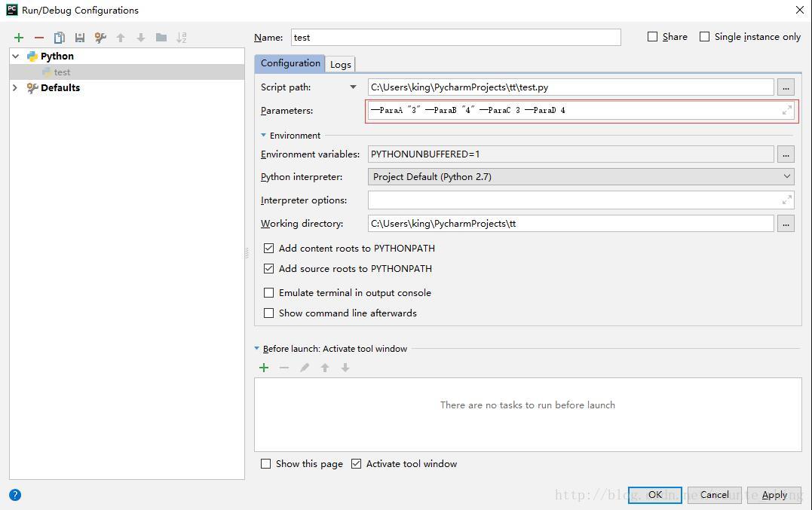This screenshot has height=510, width=812.
Task: Remove the selected configuration
Action: 39,37
